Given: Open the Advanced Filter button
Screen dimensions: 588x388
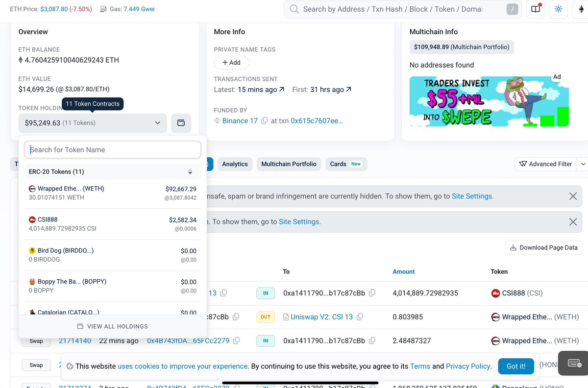Looking at the screenshot, I should (545, 164).
